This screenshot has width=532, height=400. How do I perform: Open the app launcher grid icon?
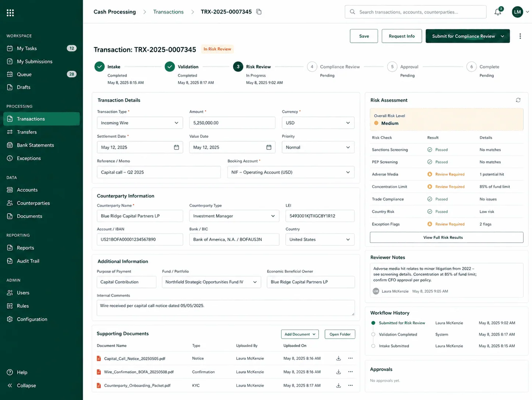coord(10,13)
